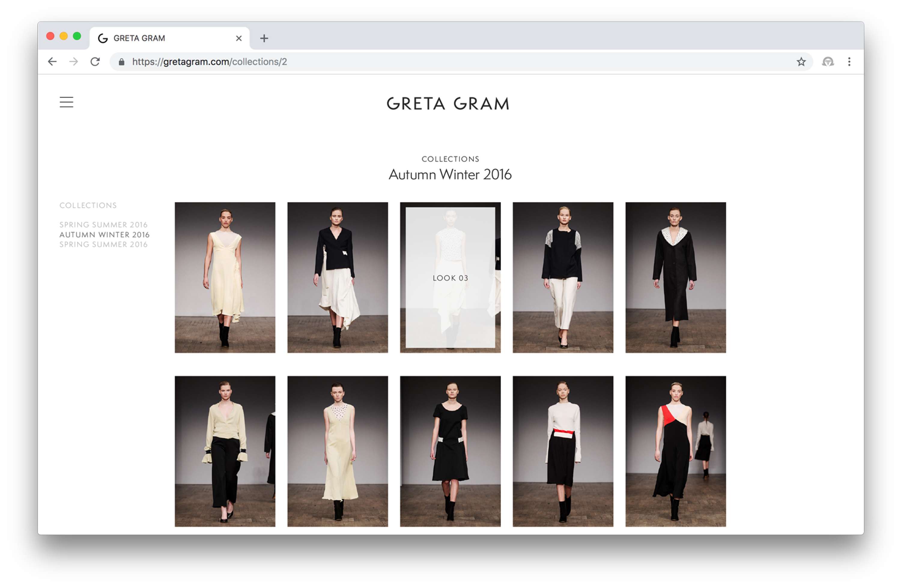
Task: Select Autumn Winter 2016 in sidebar
Action: point(105,234)
